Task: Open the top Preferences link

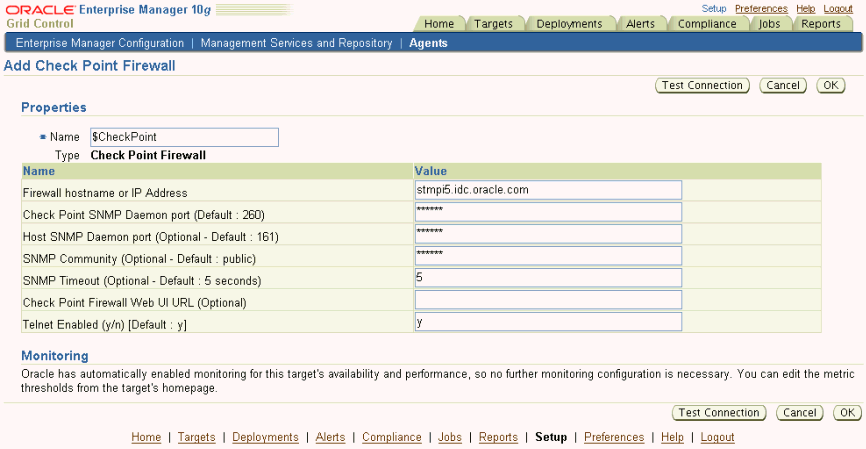Action: coord(761,8)
